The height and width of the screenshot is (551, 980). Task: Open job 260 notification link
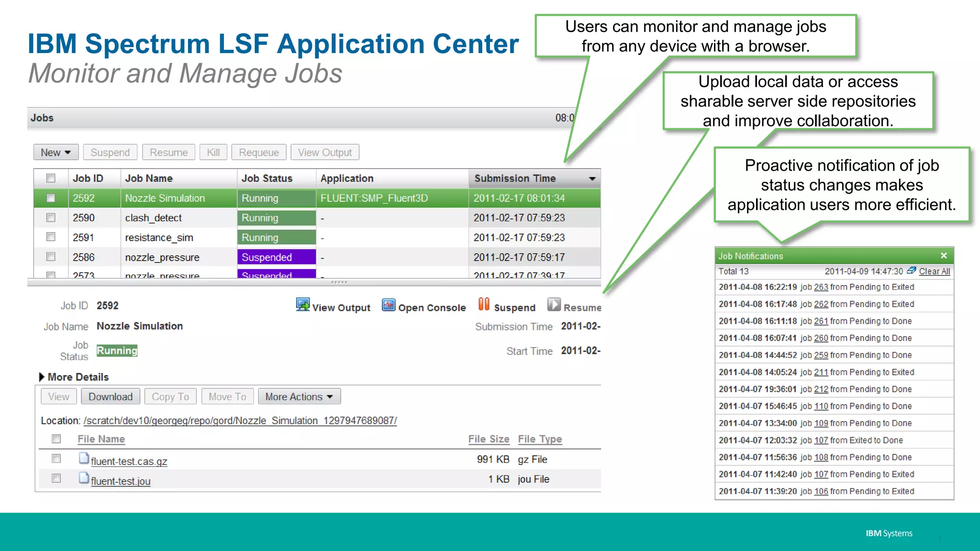821,338
